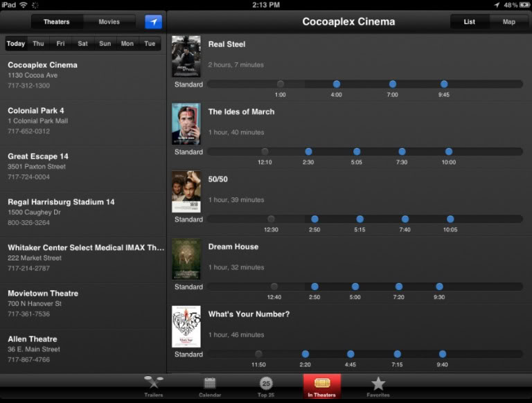Pick Ides of March 5:05 showtime dot
532x403 pixels.
(x=357, y=152)
